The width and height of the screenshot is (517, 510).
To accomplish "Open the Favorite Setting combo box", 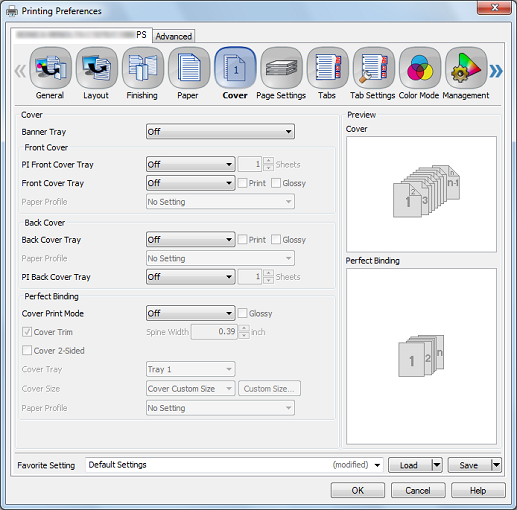I will 234,465.
